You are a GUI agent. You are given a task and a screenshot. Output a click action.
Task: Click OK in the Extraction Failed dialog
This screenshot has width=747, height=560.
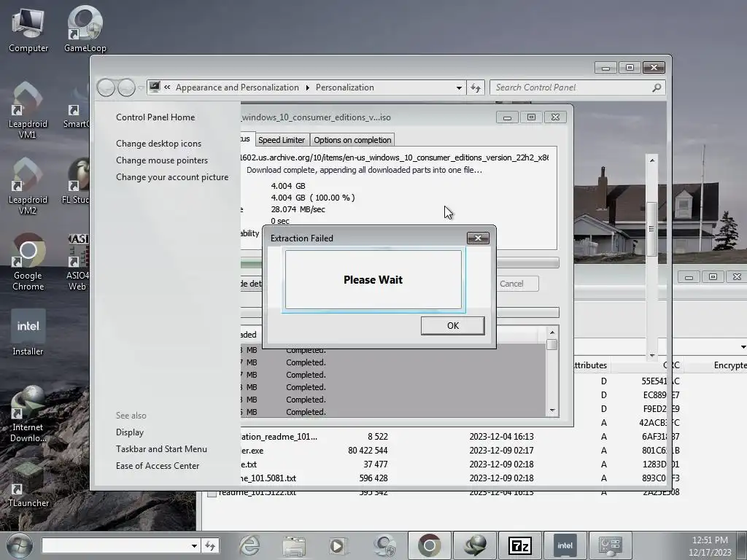(452, 326)
